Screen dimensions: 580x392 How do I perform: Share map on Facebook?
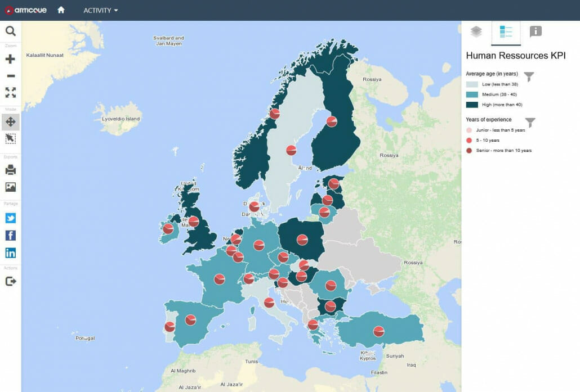10,236
